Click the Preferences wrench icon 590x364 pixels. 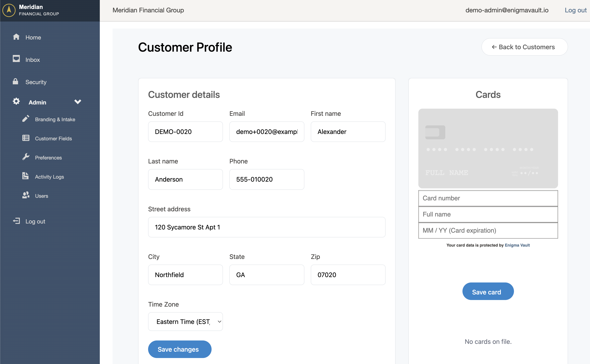[x=26, y=157]
